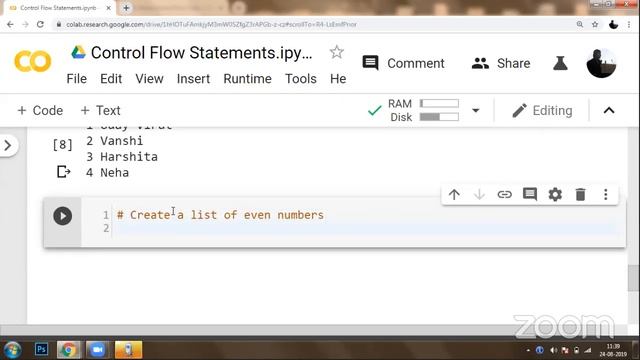Open the File menu

point(77,79)
